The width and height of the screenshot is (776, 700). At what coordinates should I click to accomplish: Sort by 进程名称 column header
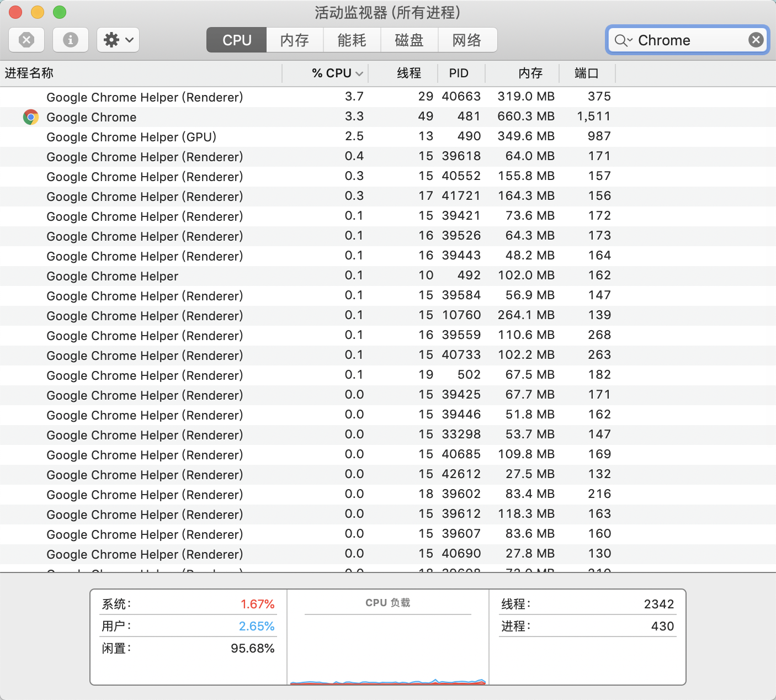point(141,73)
